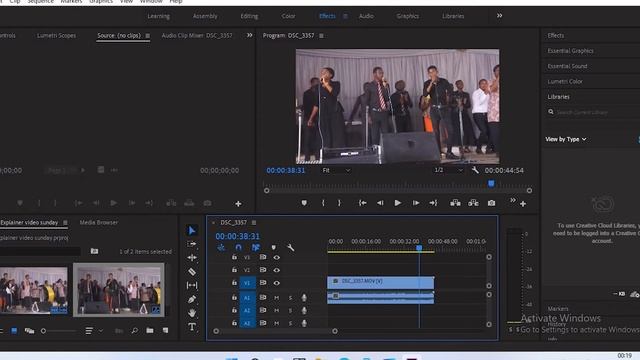Open Fit zoom level dropdown

tap(336, 170)
